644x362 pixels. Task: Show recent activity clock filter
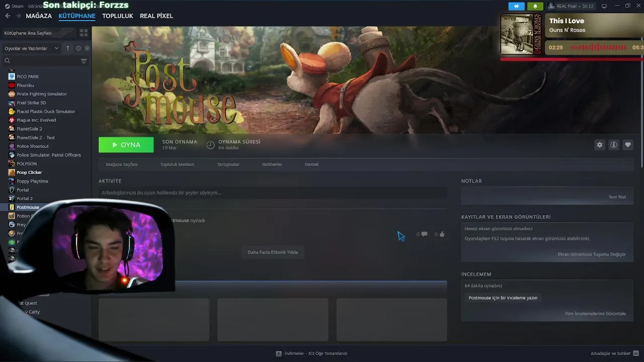click(78, 48)
